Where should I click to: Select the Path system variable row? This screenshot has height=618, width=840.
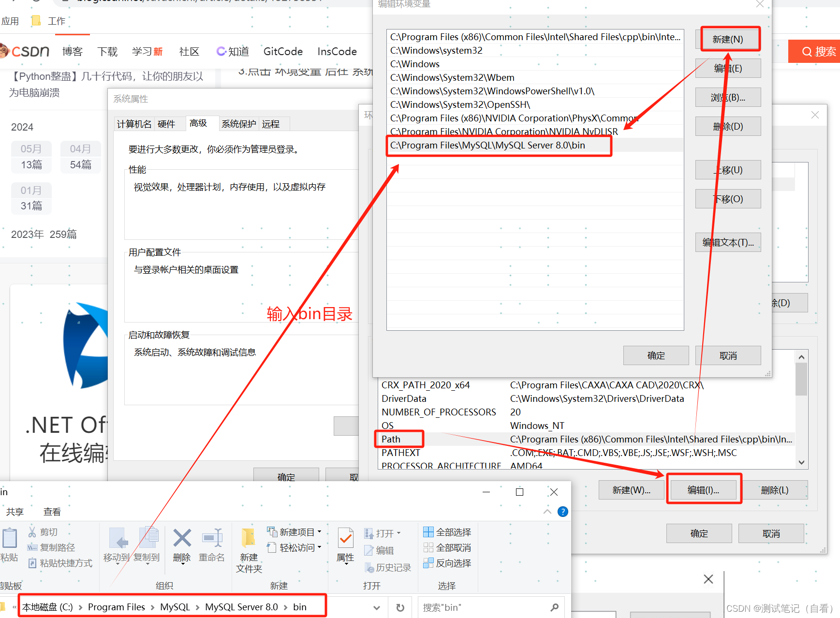point(586,439)
